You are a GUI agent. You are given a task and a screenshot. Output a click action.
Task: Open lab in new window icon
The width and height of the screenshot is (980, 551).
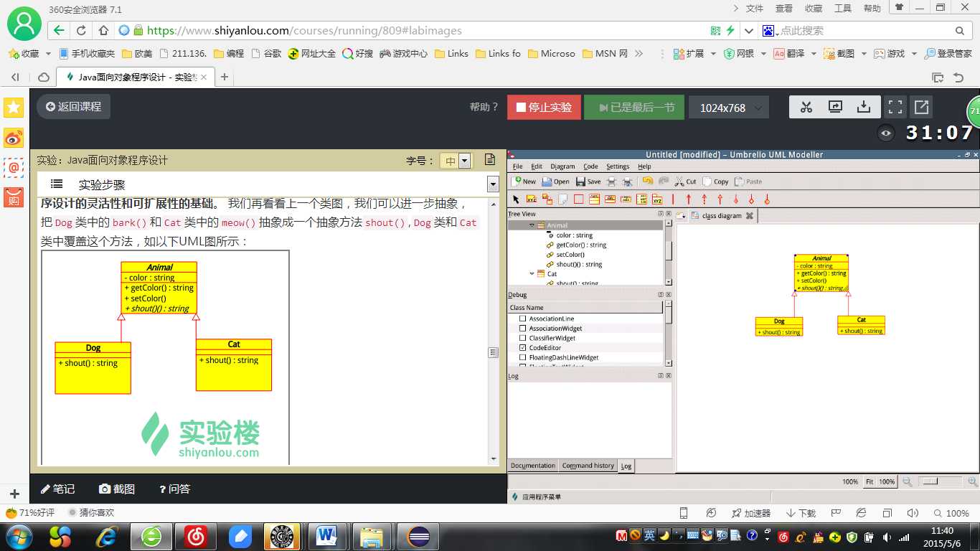point(921,107)
